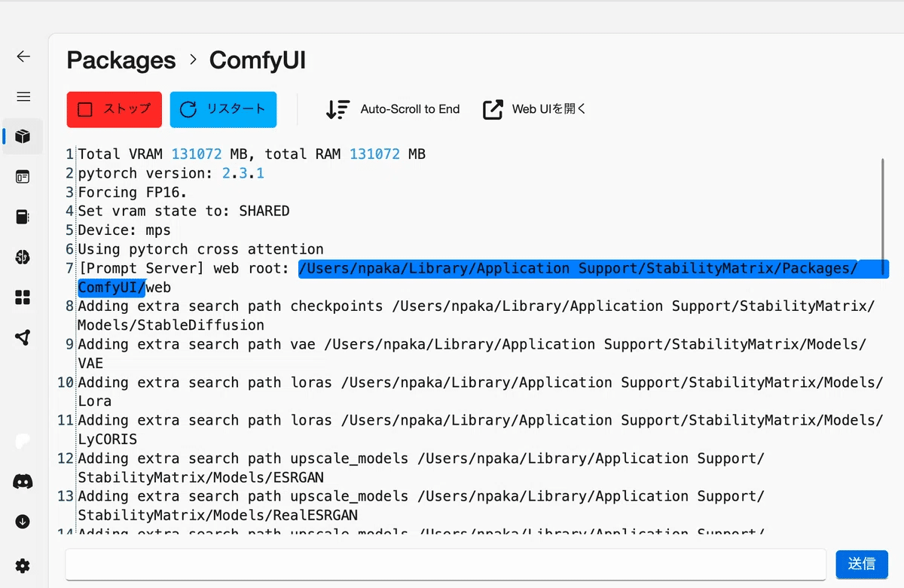This screenshot has width=904, height=588.
Task: Open the Downloads sidebar icon
Action: (x=23, y=521)
